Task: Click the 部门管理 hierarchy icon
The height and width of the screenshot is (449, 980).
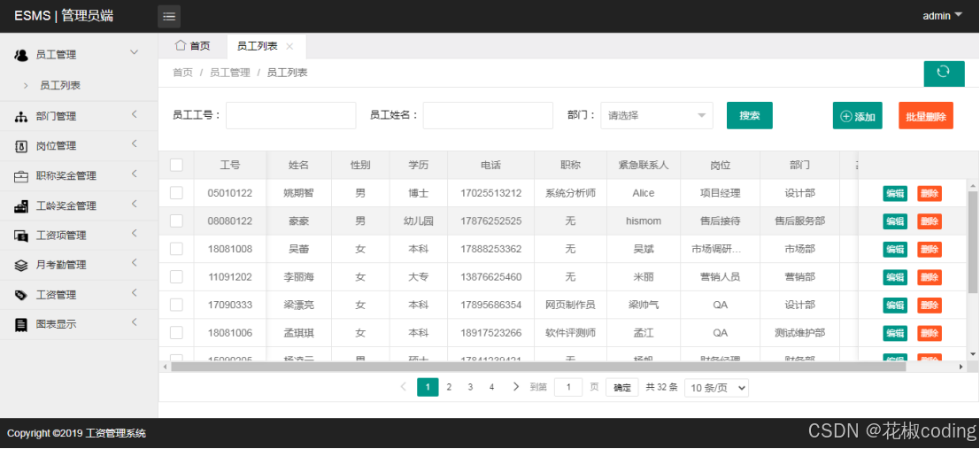Action: click(x=21, y=117)
